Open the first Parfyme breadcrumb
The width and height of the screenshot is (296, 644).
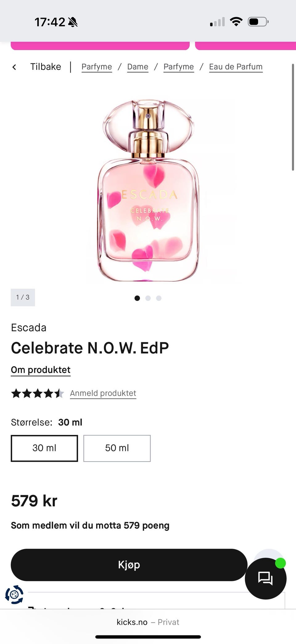coord(97,67)
